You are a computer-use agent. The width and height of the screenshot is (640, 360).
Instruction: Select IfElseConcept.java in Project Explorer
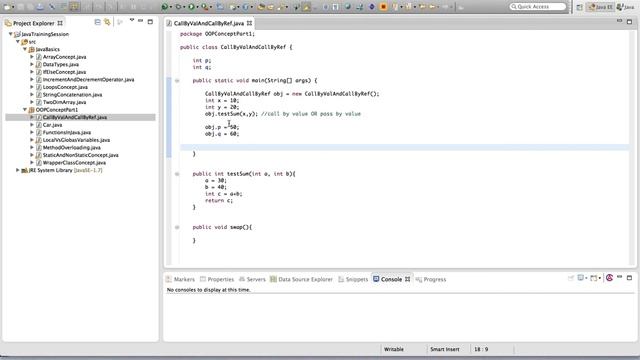coord(64,72)
